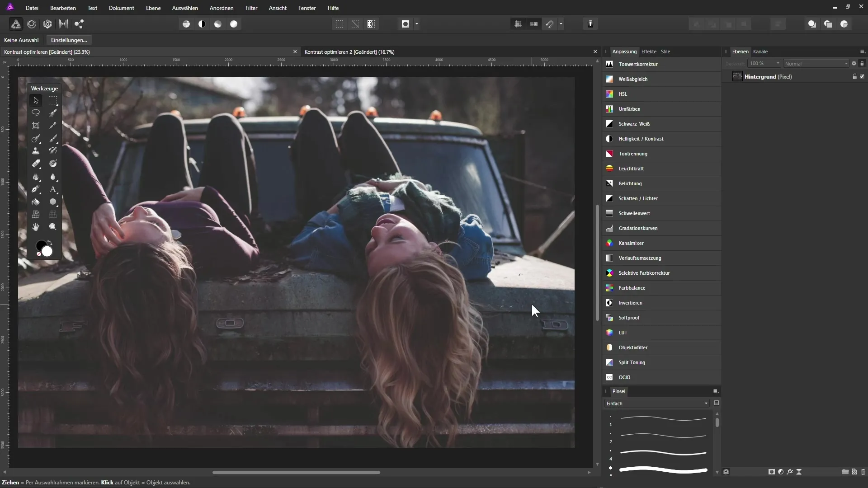Open the Ebenen panel options menu
This screenshot has height=488, width=868.
tap(862, 52)
